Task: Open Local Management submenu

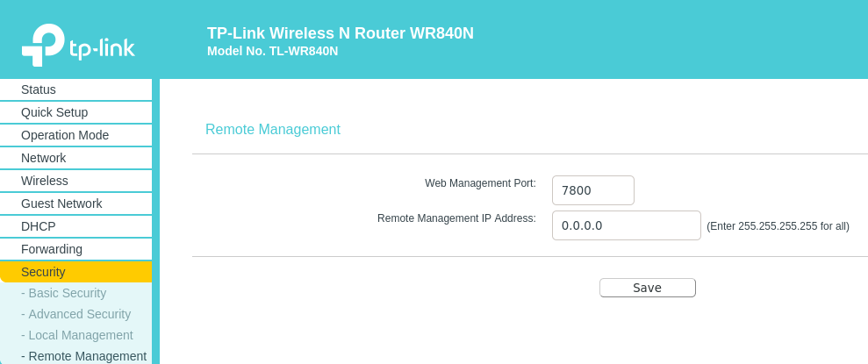Action: pos(77,335)
